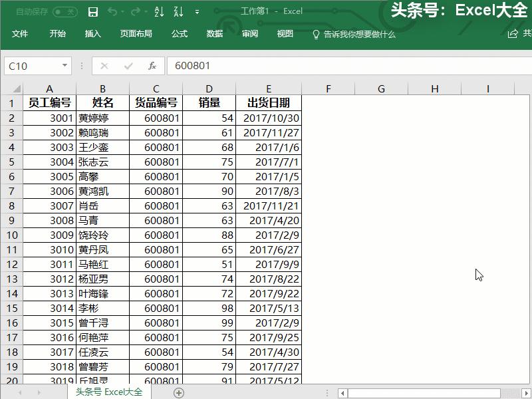Click the Select All triangle above row headers
532x399 pixels.
coord(16,88)
